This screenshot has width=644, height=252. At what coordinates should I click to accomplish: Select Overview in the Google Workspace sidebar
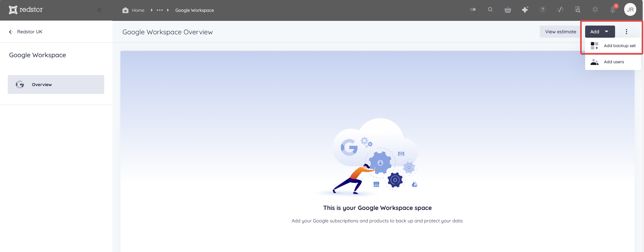[x=56, y=84]
